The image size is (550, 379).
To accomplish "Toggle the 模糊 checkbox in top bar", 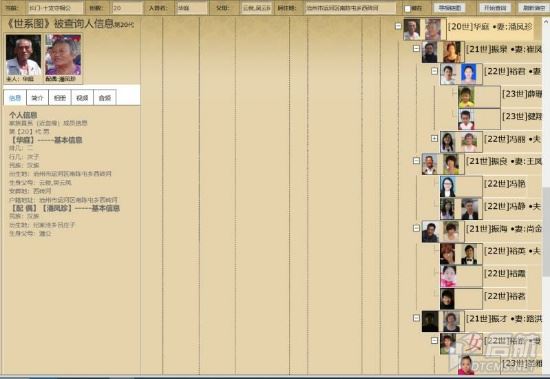I will pos(407,8).
